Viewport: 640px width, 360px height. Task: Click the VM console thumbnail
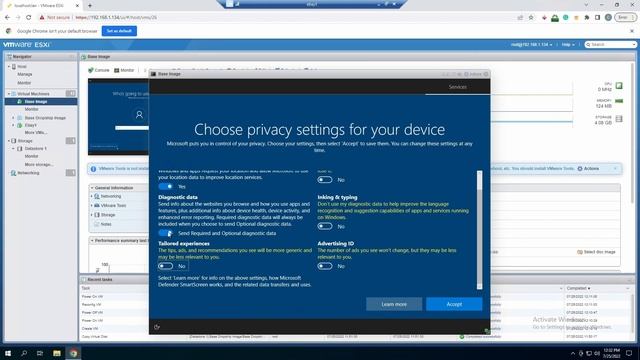click(x=118, y=117)
